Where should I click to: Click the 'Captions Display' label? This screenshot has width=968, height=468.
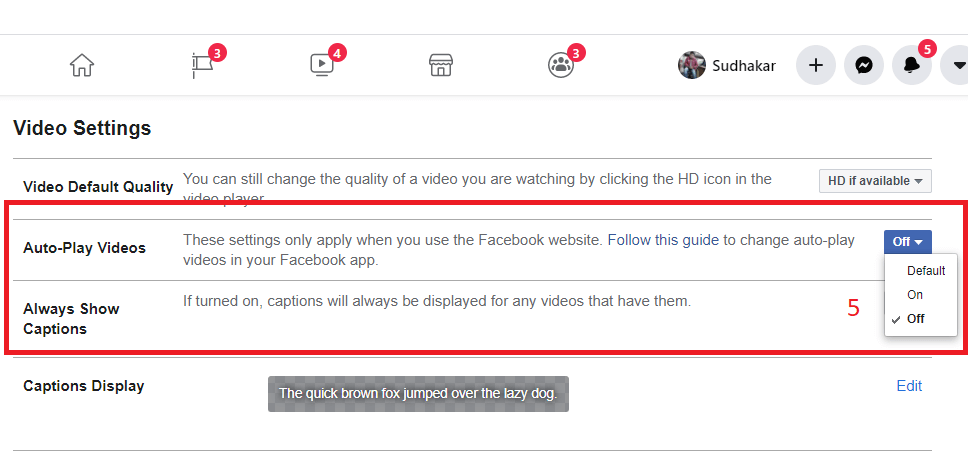pyautogui.click(x=83, y=386)
